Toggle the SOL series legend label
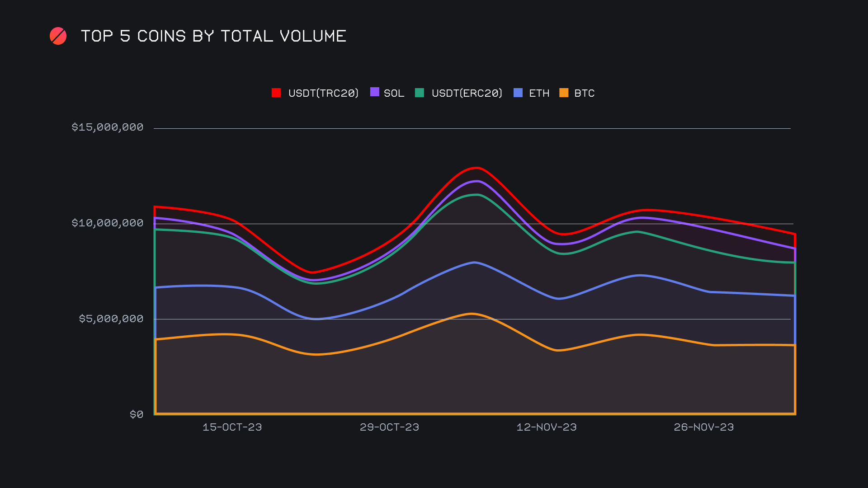This screenshot has height=488, width=868. pos(394,93)
